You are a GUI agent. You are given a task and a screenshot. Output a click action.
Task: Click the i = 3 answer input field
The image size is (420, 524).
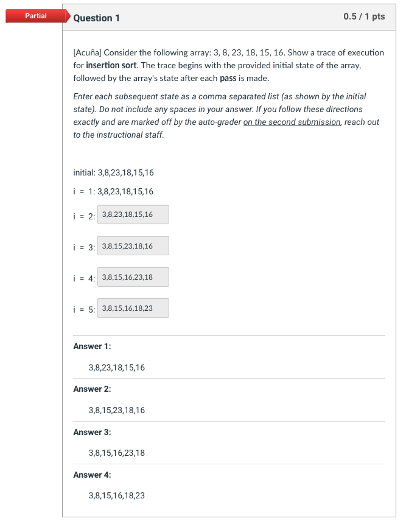(x=133, y=246)
